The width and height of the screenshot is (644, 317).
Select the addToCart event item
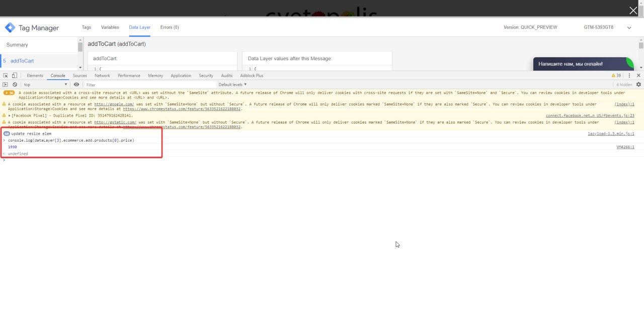tap(39, 61)
